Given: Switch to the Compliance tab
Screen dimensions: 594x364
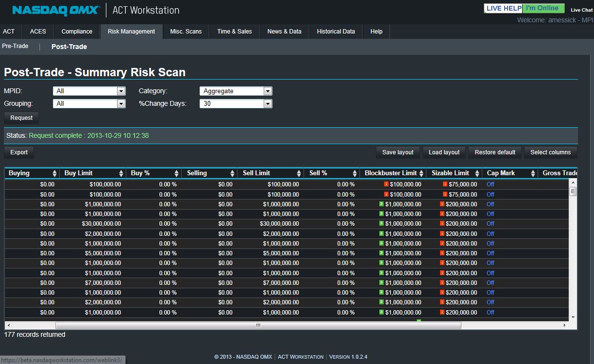Looking at the screenshot, I should coord(77,32).
